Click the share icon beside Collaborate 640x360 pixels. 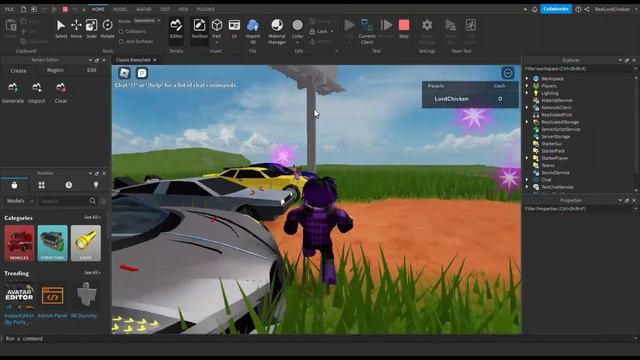(x=587, y=9)
